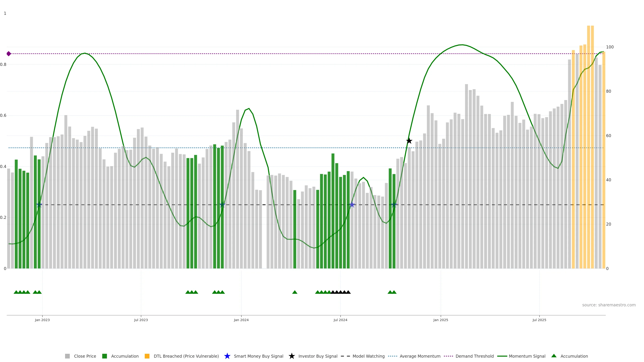The height and width of the screenshot is (362, 644).
Task: Click the green triangle icon in legend
Action: (x=554, y=356)
